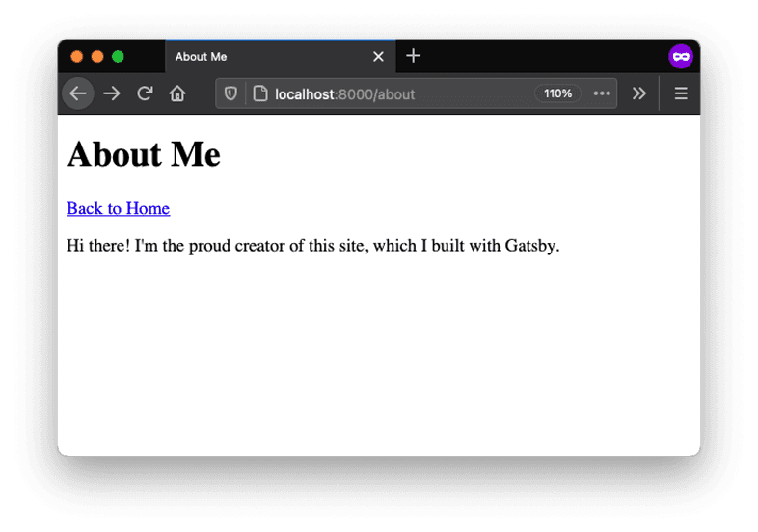Open the Firefox hamburger application menu
Image resolution: width=758 pixels, height=532 pixels.
pyautogui.click(x=681, y=93)
